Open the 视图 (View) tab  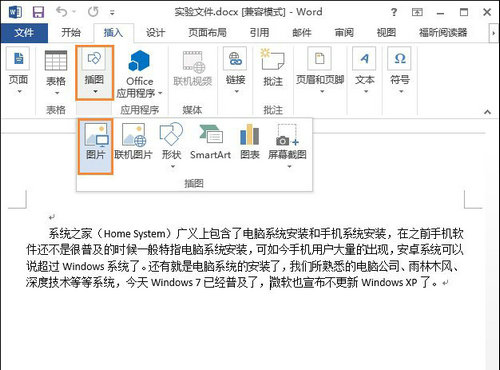pyautogui.click(x=386, y=33)
